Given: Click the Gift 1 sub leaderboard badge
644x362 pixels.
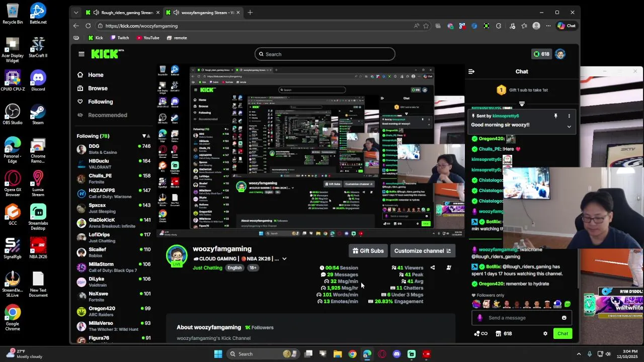Looking at the screenshot, I should pos(501,90).
